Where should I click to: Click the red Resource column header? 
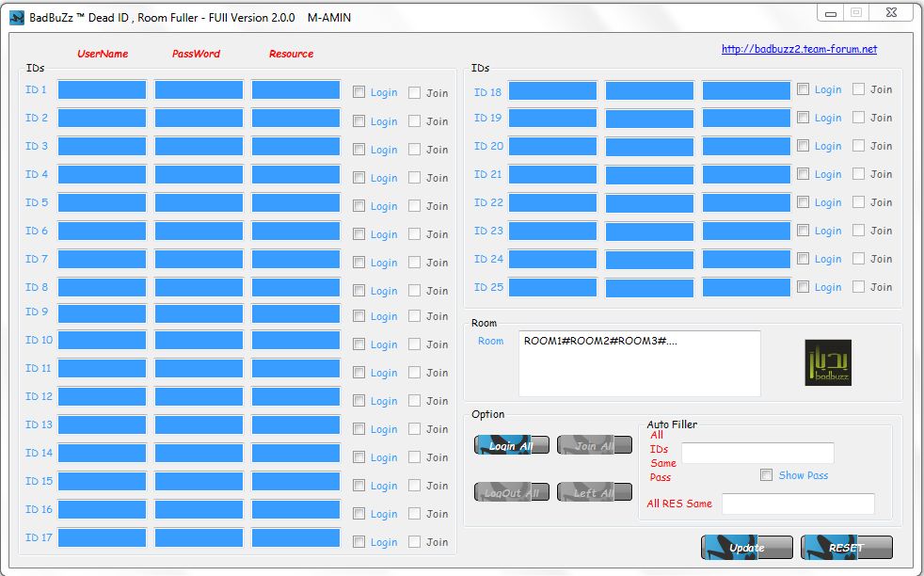coord(291,54)
